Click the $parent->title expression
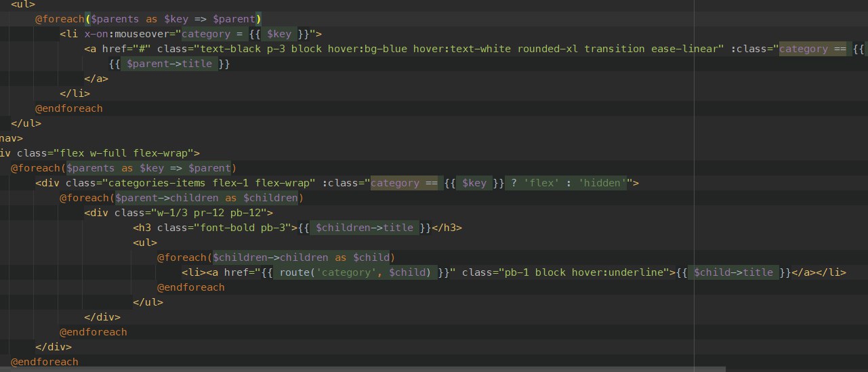 click(x=169, y=64)
